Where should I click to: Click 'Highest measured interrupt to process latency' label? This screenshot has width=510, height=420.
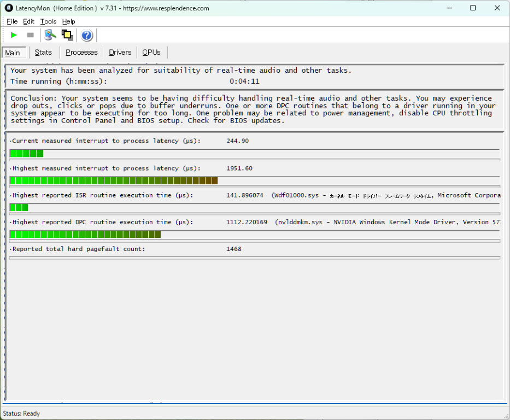tap(105, 168)
